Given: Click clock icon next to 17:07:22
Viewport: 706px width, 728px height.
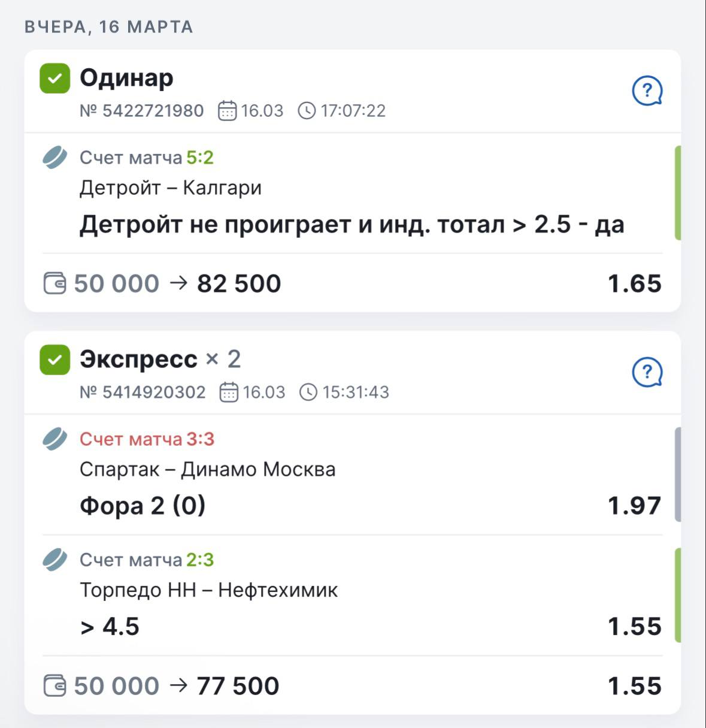Looking at the screenshot, I should click(x=307, y=111).
